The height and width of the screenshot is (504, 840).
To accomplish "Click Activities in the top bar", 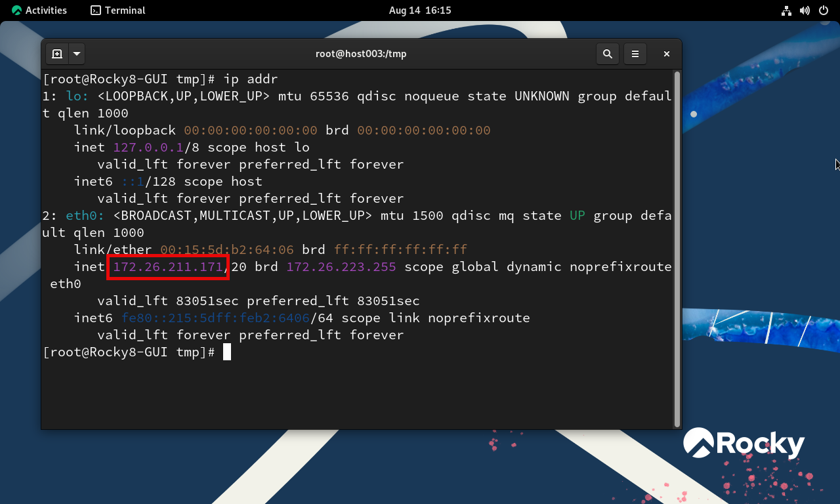I will pyautogui.click(x=46, y=10).
